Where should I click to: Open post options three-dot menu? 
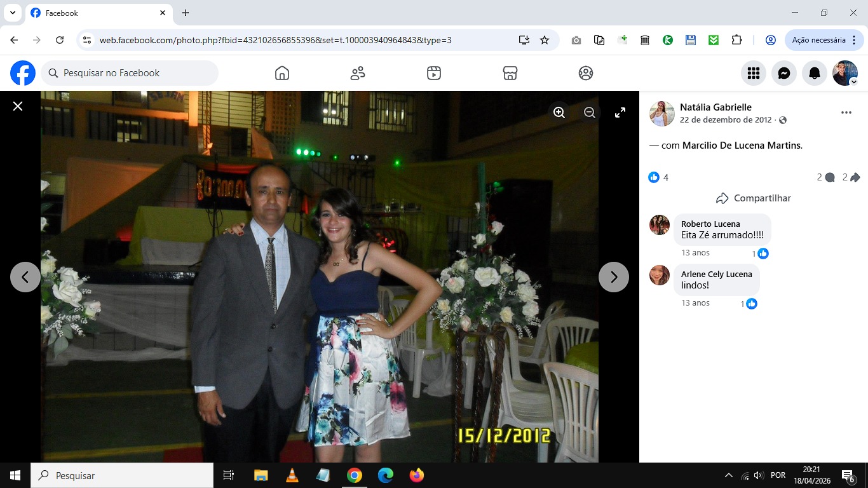(x=846, y=112)
